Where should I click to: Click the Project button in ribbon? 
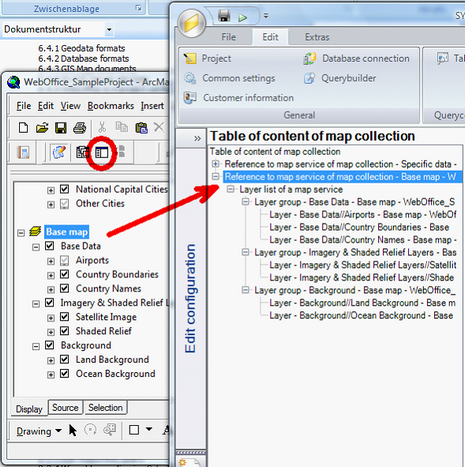[207, 59]
